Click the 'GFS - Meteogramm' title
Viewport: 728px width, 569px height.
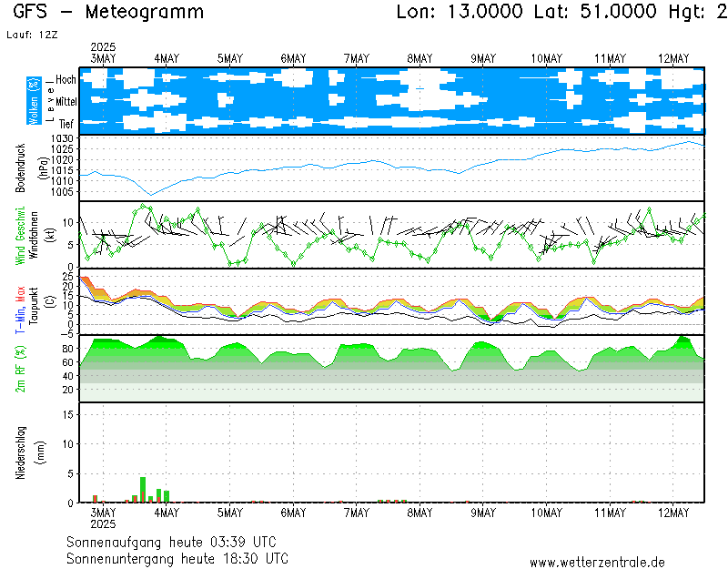pyautogui.click(x=108, y=12)
